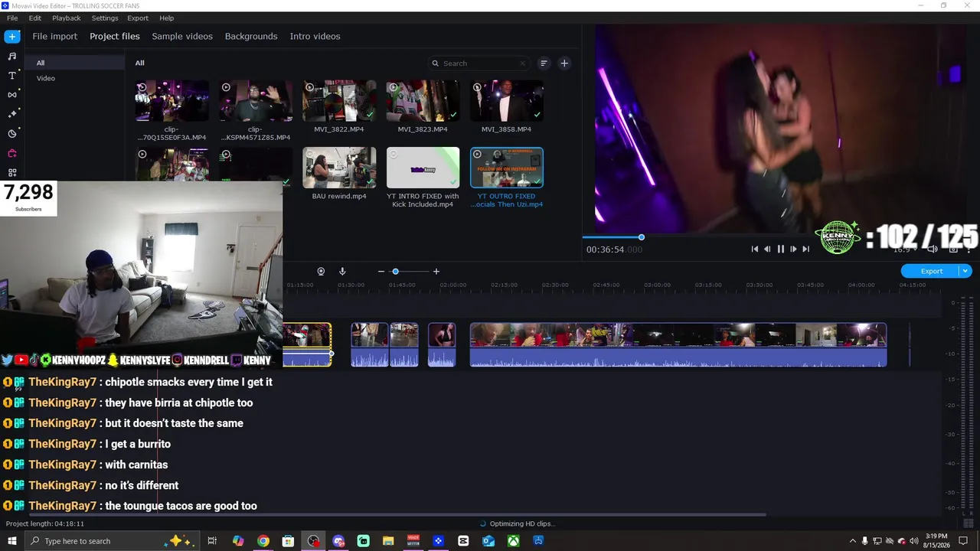The image size is (980, 551).
Task: Preview play icon on MVI_3858.MP4
Action: (x=477, y=87)
